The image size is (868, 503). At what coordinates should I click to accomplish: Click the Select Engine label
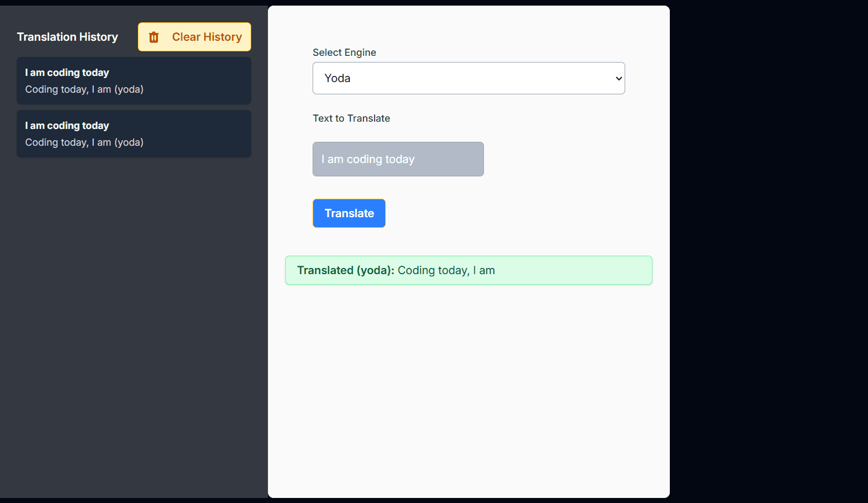click(344, 52)
